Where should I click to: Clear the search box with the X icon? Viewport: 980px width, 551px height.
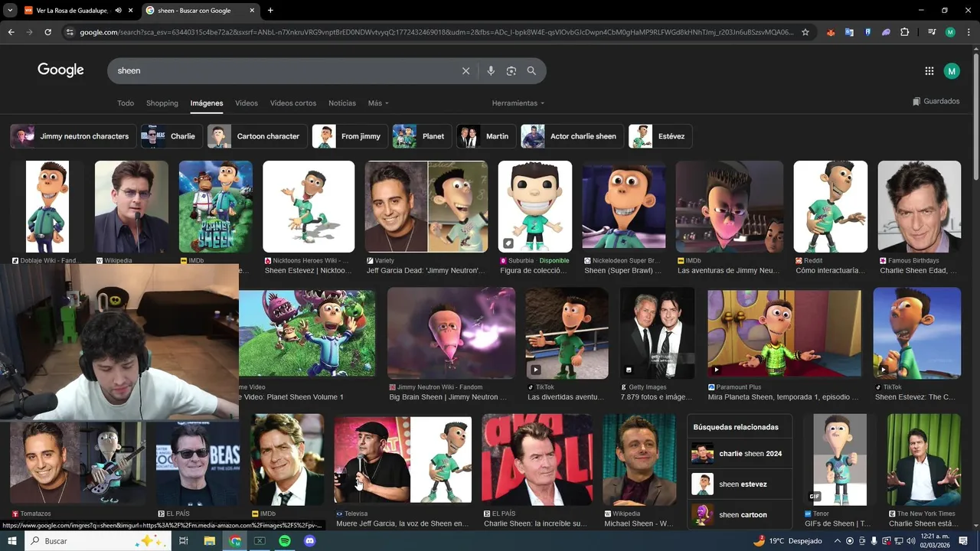pos(465,70)
